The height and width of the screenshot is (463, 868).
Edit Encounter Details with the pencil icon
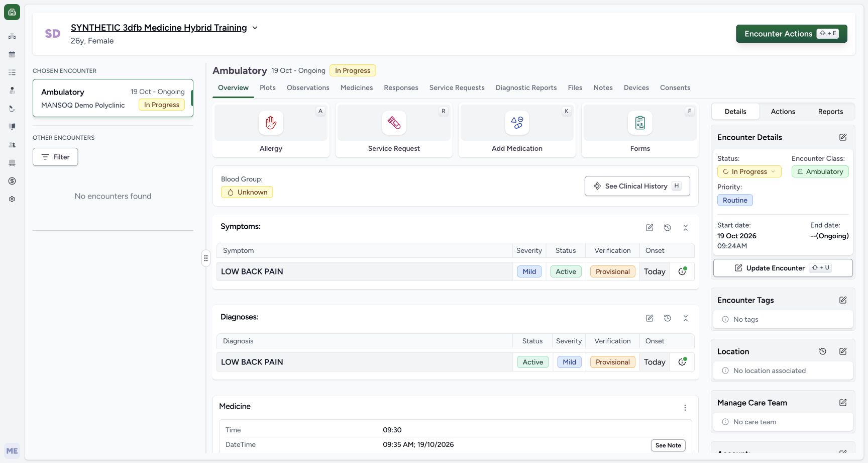(843, 137)
